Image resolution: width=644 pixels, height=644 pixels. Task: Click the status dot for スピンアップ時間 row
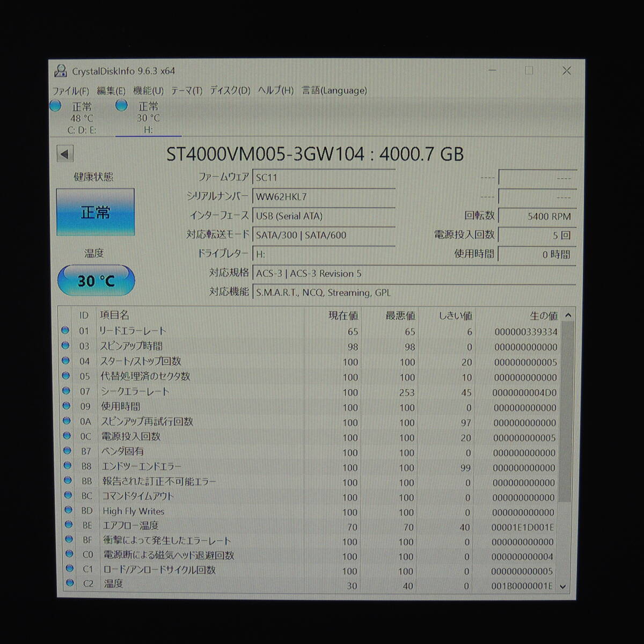click(65, 346)
